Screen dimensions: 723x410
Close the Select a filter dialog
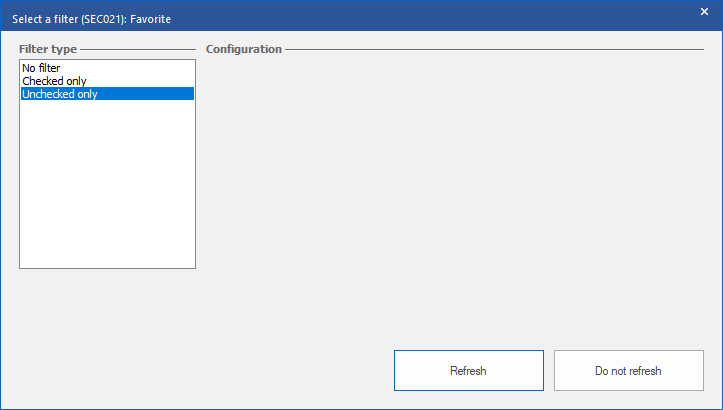704,11
